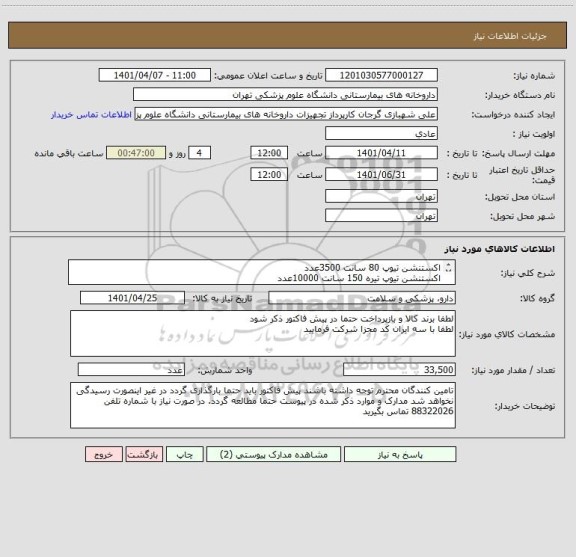Click the buyer organization name field
The image size is (576, 557).
285,95
